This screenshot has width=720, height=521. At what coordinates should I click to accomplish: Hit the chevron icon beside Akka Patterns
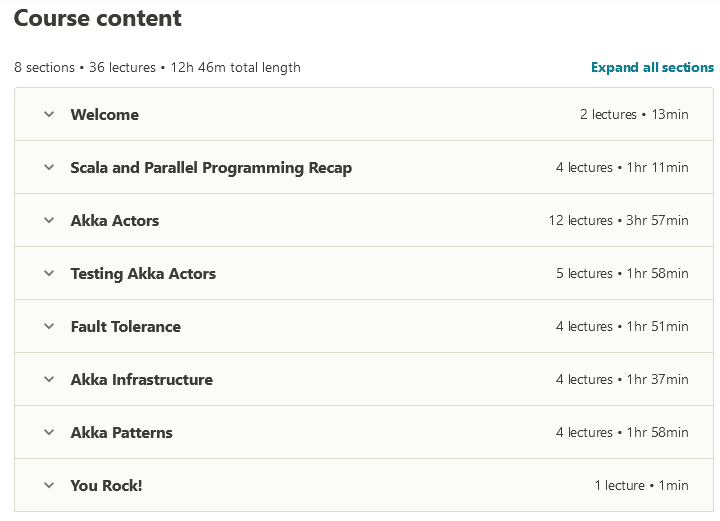(x=48, y=432)
